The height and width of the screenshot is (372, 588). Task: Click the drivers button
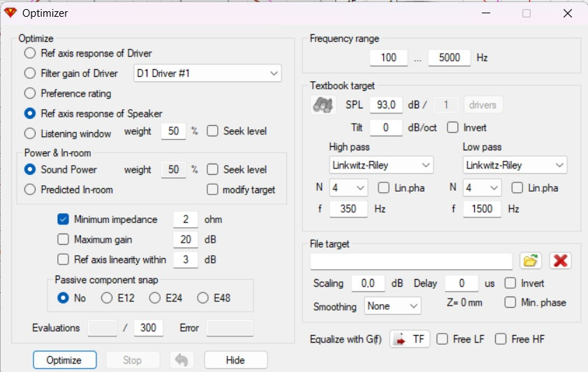pos(483,105)
